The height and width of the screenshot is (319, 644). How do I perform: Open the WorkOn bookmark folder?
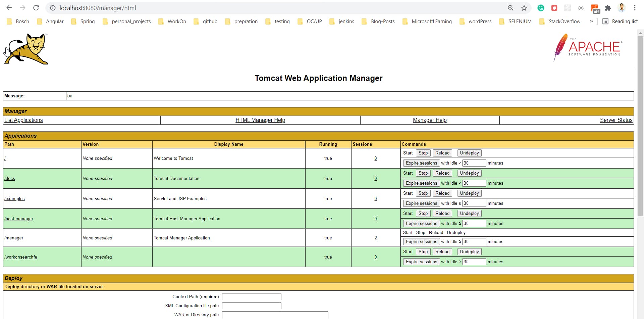(172, 21)
